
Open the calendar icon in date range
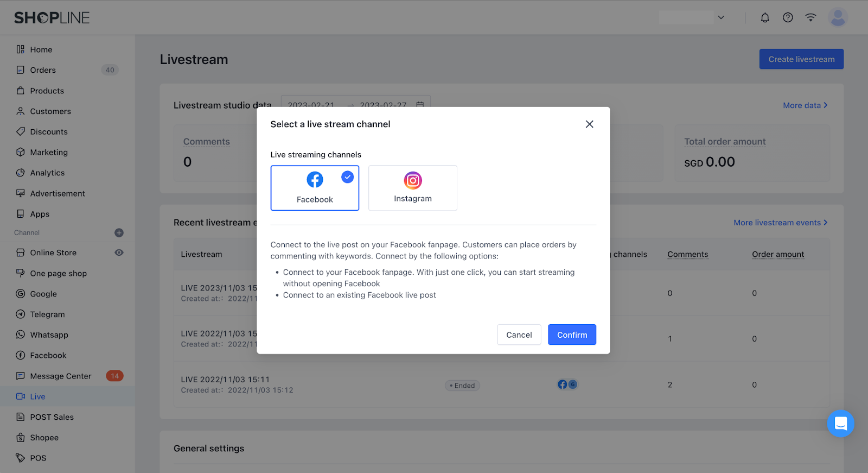pyautogui.click(x=420, y=105)
